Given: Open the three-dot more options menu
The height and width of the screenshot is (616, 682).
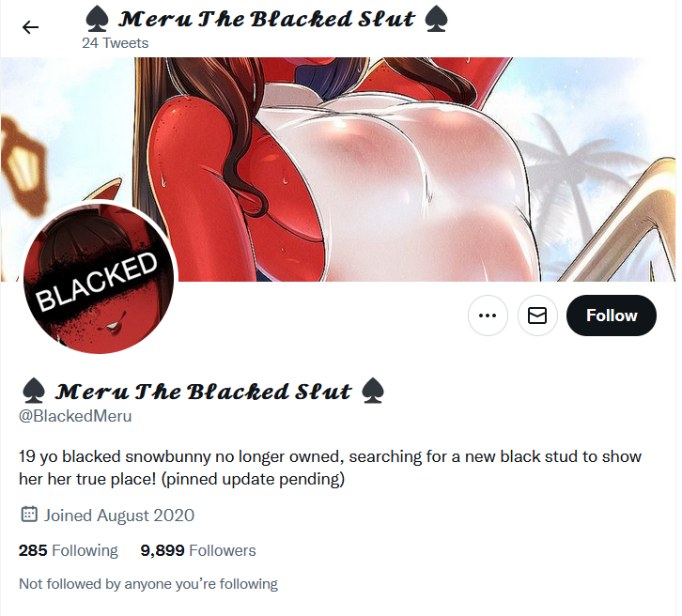Looking at the screenshot, I should tap(488, 316).
